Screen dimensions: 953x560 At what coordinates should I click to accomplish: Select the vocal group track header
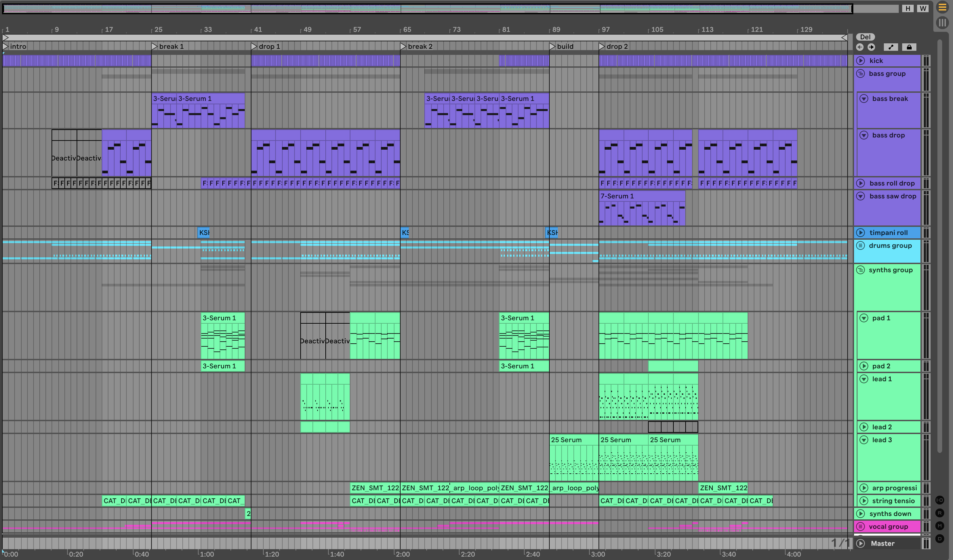pos(888,526)
